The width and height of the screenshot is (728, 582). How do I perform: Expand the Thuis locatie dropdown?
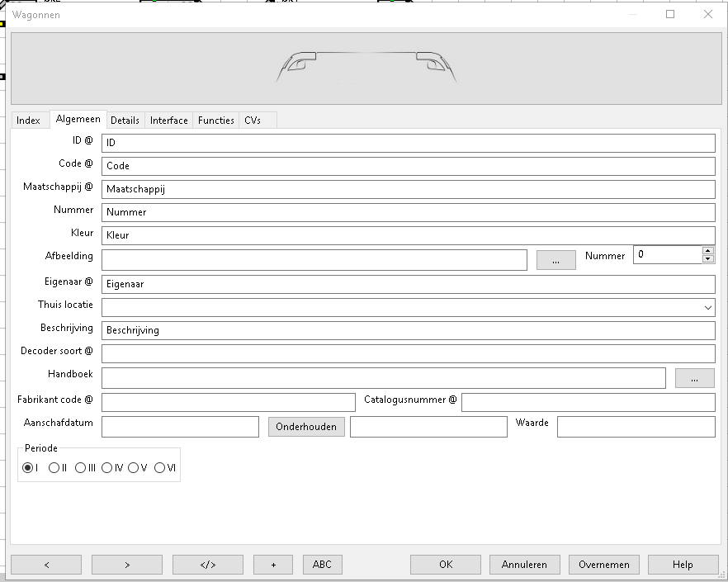707,307
